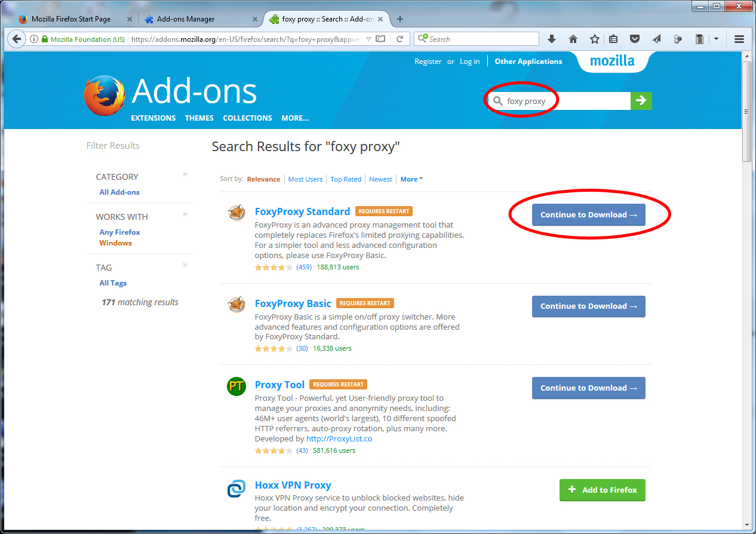Viewport: 756px width, 534px height.
Task: Show site information via the info icon
Action: (34, 39)
